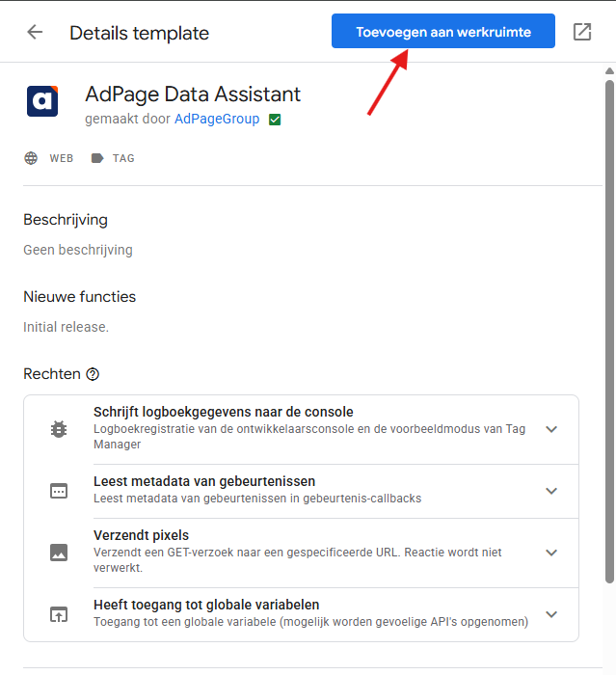Click the back arrow icon
Viewport: 616px width, 675px height.
click(35, 32)
